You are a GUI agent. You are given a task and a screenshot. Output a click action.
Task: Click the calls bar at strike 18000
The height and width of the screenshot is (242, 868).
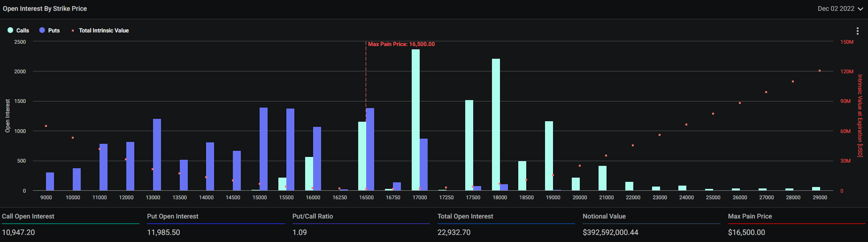pyautogui.click(x=496, y=125)
